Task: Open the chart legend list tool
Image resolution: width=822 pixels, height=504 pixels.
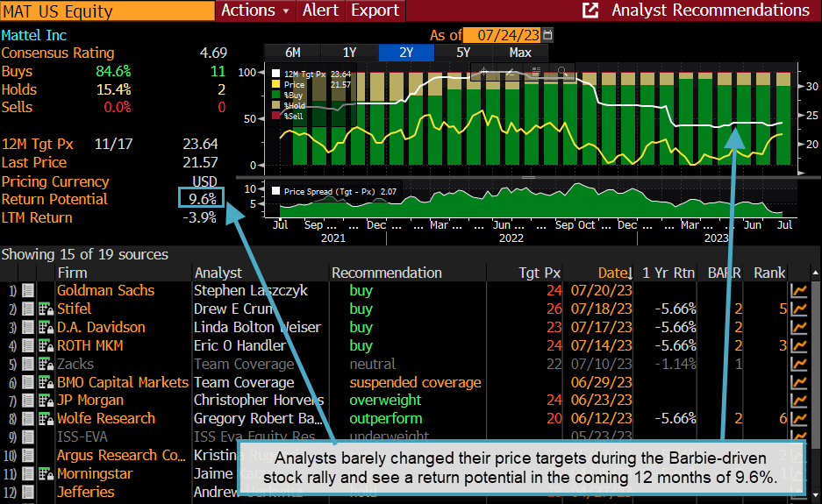Action: coord(536,72)
